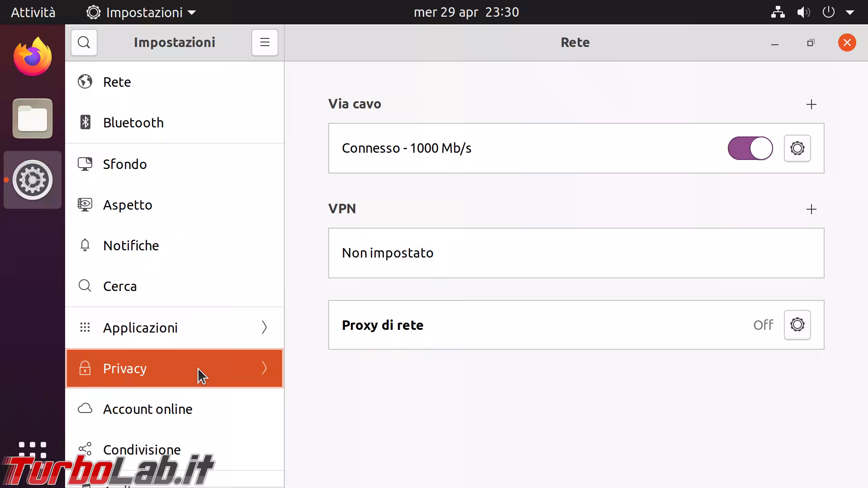Expand the Applicazioni submenu chevron
Screen dimensions: 868x488
(264, 327)
